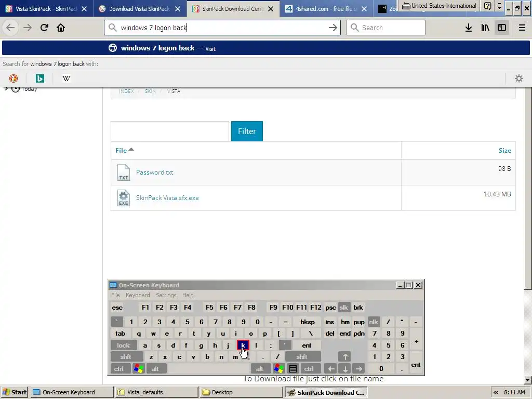Open the On-Screen Keyboard File menu

click(115, 295)
